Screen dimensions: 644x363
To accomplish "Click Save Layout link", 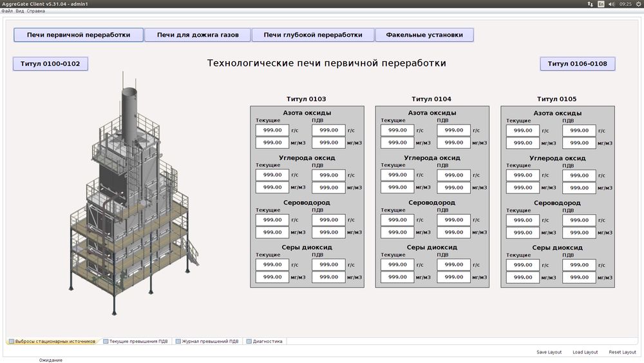I will (549, 352).
